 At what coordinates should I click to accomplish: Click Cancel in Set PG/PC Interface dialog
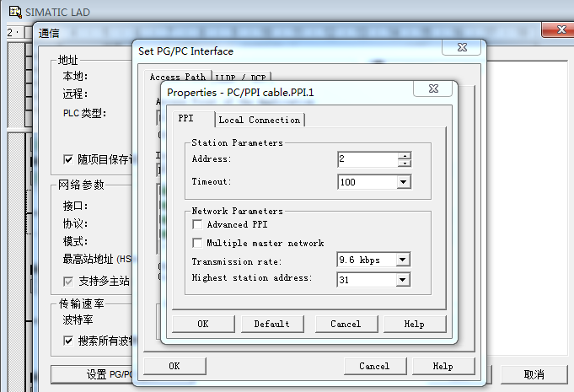tap(373, 366)
